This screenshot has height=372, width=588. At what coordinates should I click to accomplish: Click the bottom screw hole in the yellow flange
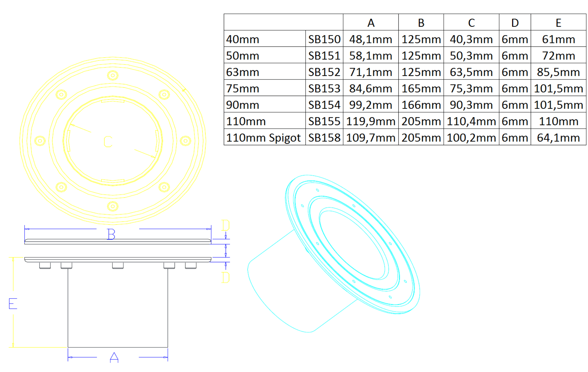pos(113,206)
